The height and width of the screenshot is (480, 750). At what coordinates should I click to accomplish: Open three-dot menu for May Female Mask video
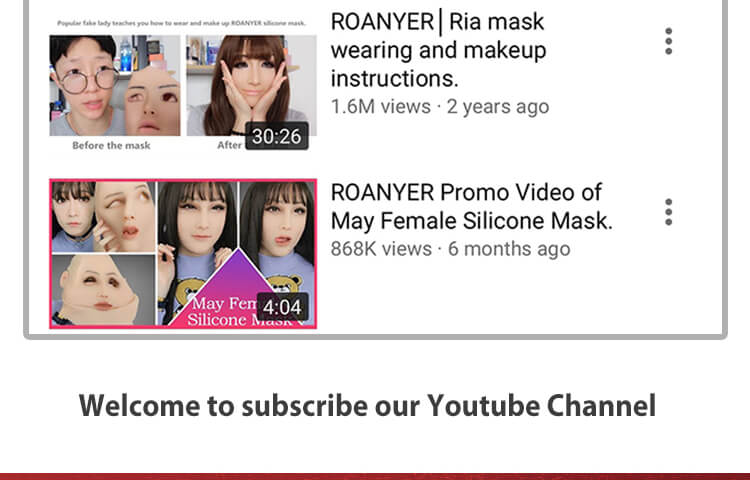tap(669, 212)
